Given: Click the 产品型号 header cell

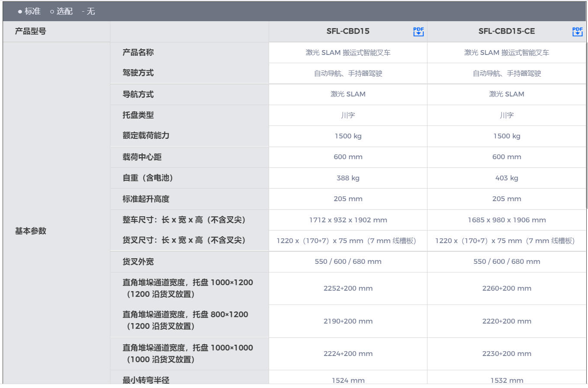Looking at the screenshot, I should coord(30,31).
